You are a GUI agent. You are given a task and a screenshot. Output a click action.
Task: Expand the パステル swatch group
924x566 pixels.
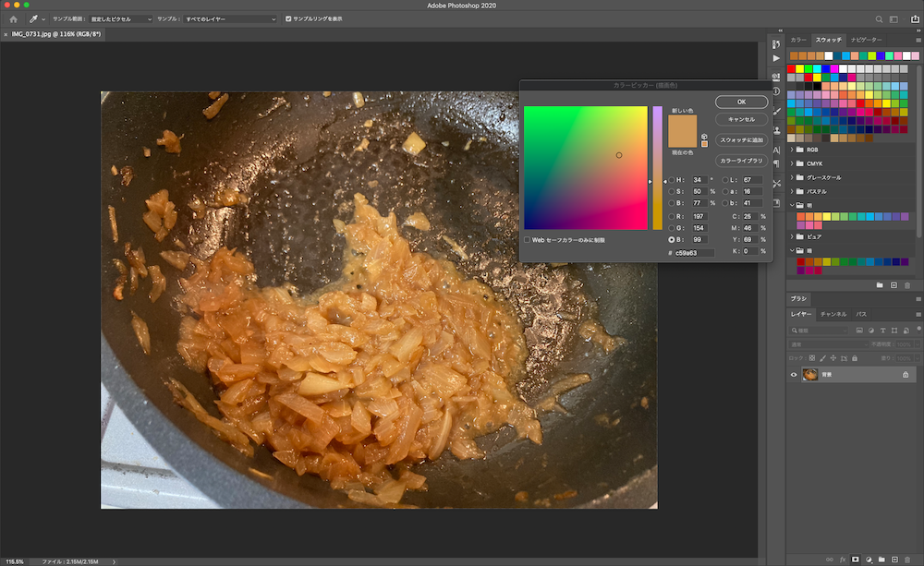(x=792, y=191)
